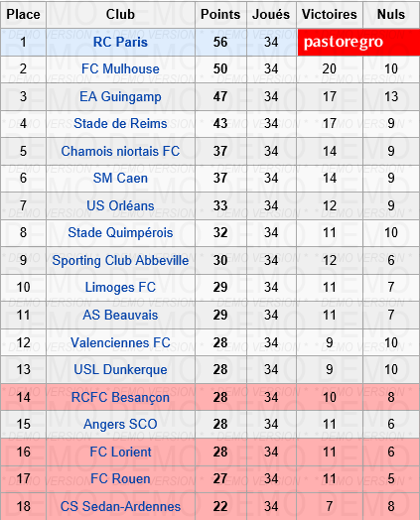Viewport: 420px width, 520px height.
Task: Open USL Dunkerque club page
Action: coord(120,369)
